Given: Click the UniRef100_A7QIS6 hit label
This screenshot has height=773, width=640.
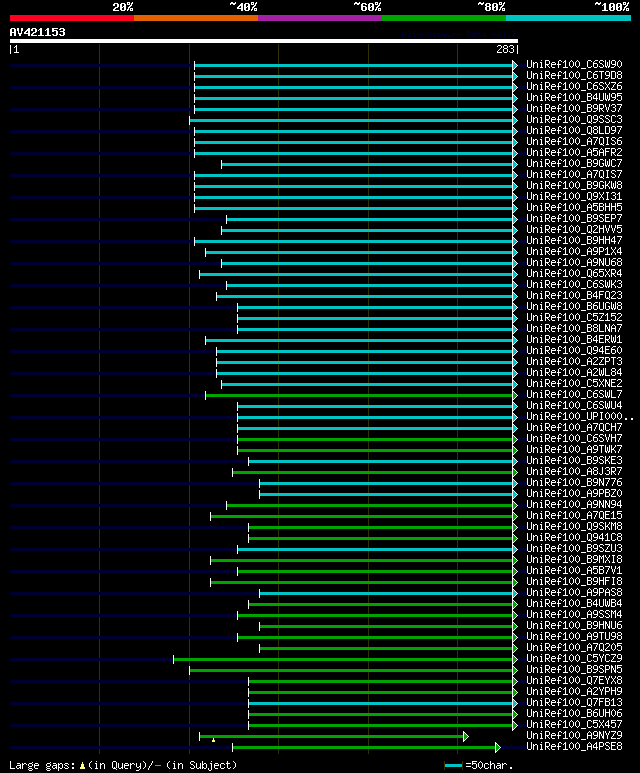Looking at the screenshot, I should (574, 141).
